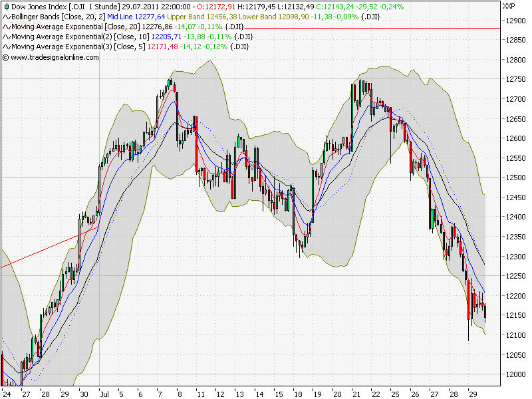Viewport: 532px width, 399px height.
Task: Click the copyright icon before www.tradesignalonline.com
Action: point(5,59)
